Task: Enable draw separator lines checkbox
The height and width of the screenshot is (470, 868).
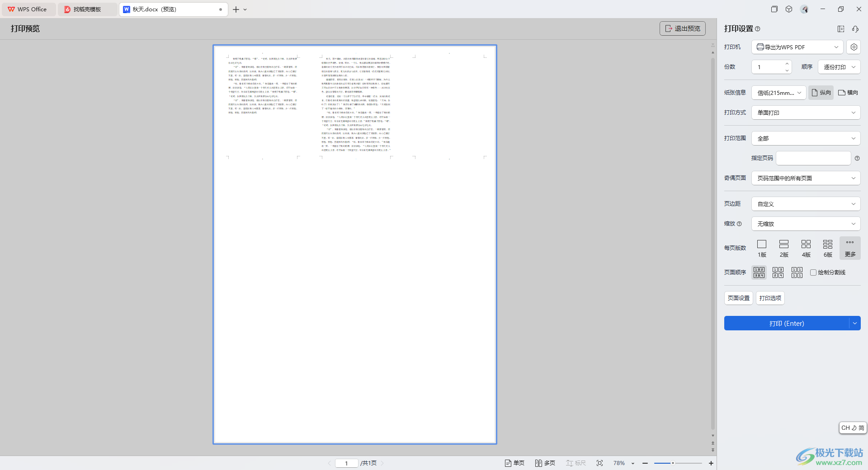Action: coord(813,273)
